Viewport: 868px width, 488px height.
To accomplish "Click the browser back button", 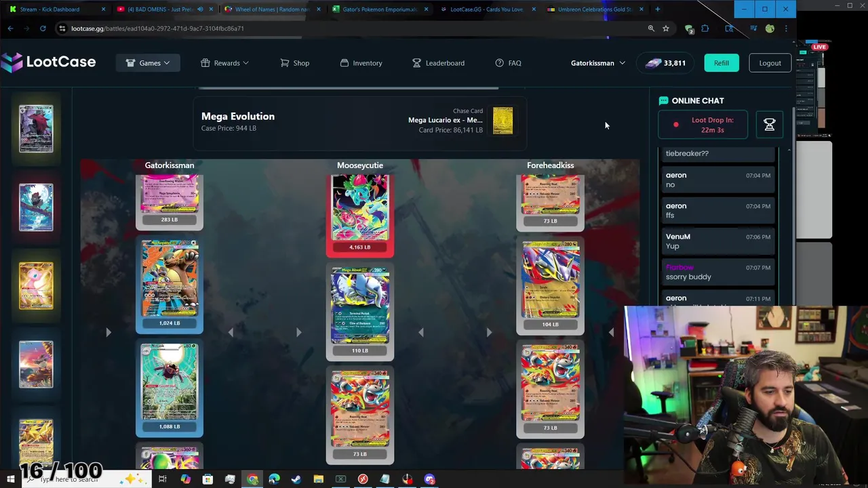I will (10, 28).
